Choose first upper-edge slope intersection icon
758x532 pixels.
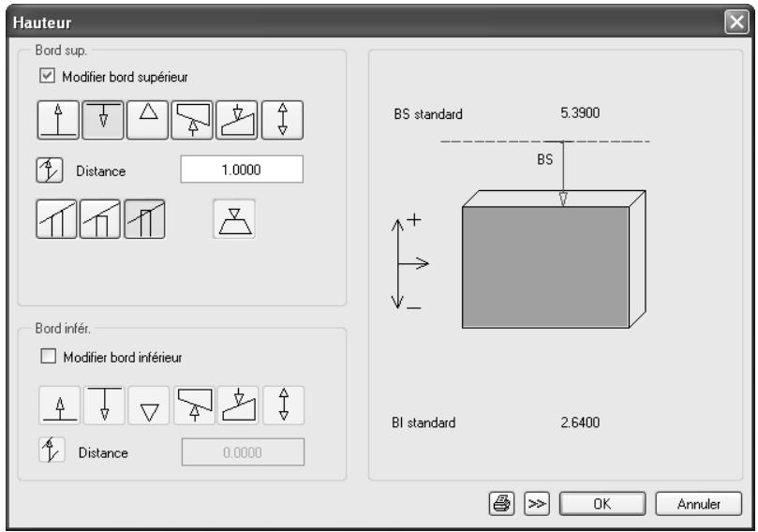tap(56, 219)
